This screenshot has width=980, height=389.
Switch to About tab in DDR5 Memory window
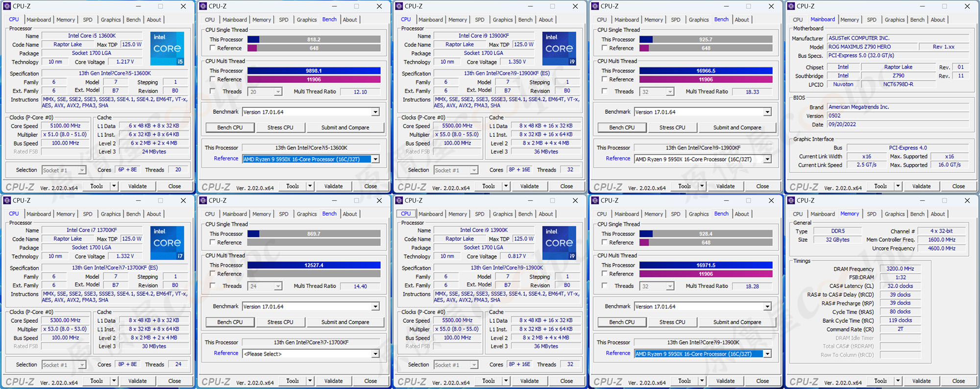tap(938, 214)
